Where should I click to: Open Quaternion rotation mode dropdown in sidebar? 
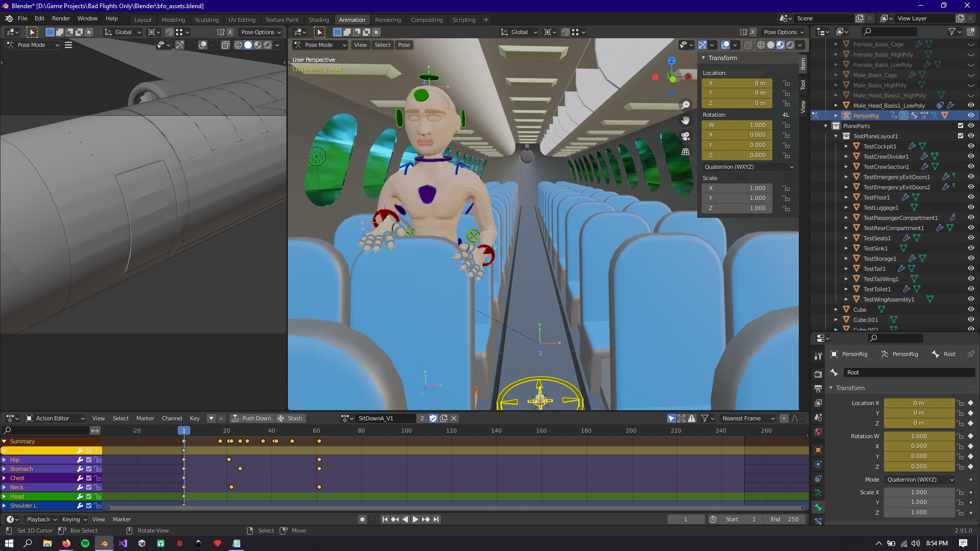coord(748,167)
